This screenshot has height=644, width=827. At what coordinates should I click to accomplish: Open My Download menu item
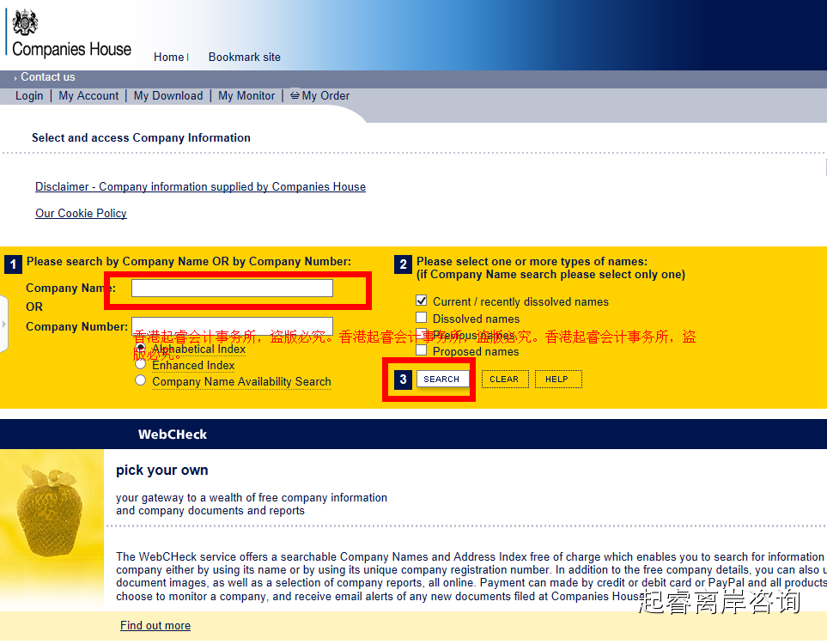click(x=168, y=96)
